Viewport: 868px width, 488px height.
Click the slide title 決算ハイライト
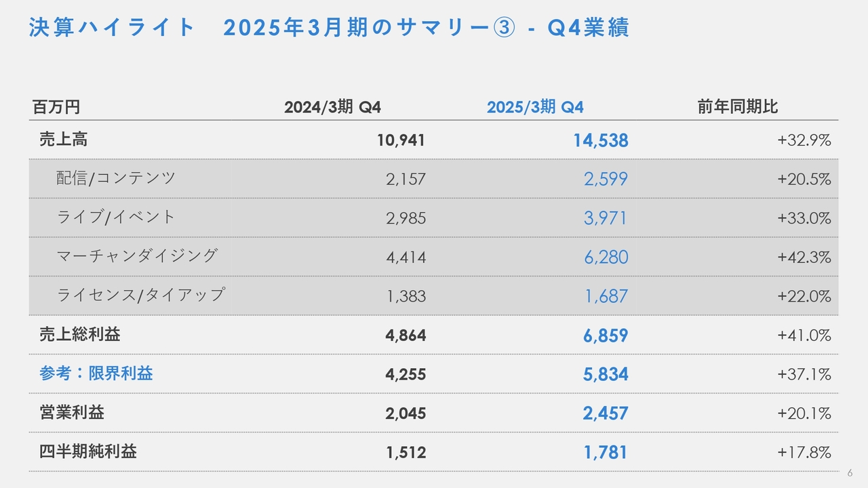click(112, 28)
